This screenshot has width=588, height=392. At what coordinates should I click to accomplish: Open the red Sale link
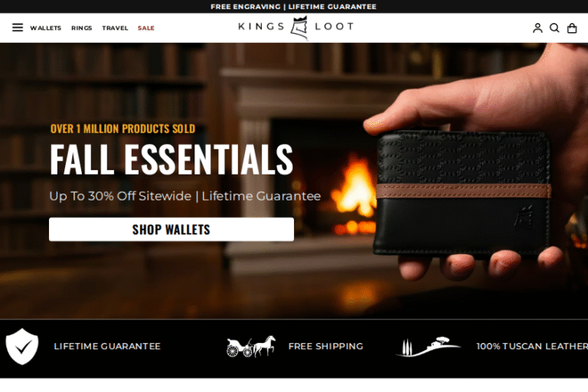[x=146, y=28]
